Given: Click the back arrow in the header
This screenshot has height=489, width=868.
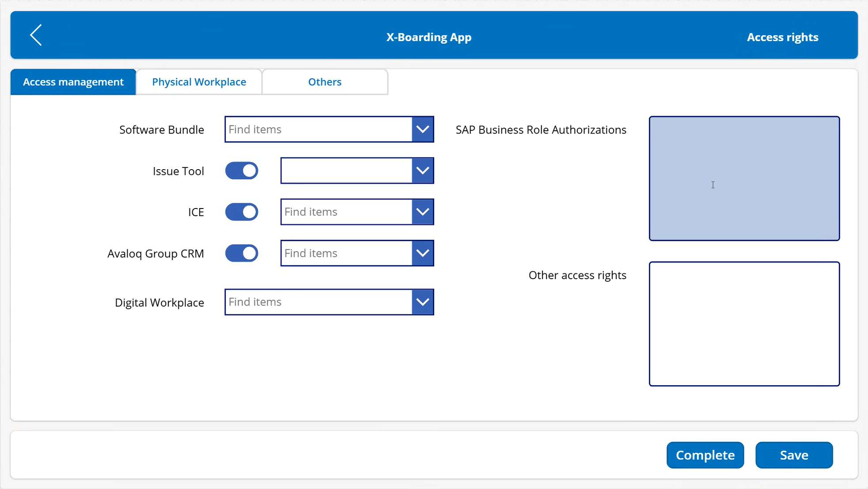Looking at the screenshot, I should [36, 35].
